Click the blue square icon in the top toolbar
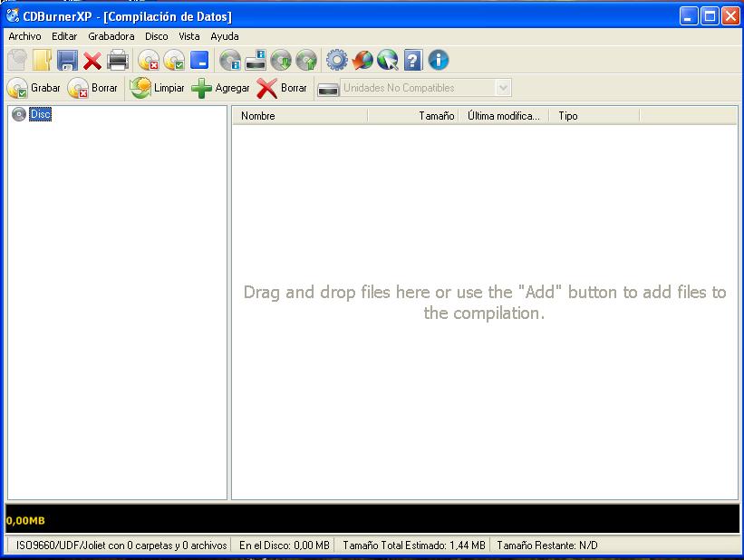The image size is (744, 560). click(x=199, y=61)
